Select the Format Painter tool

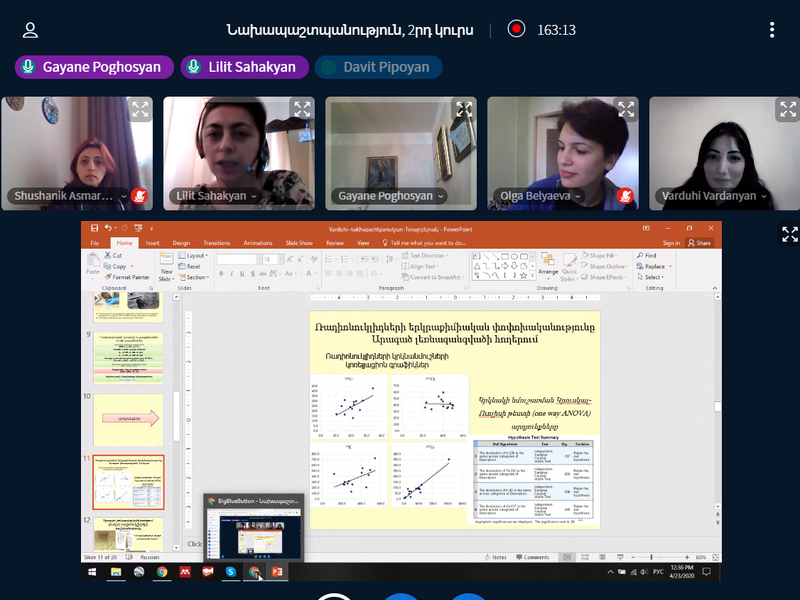pyautogui.click(x=127, y=277)
